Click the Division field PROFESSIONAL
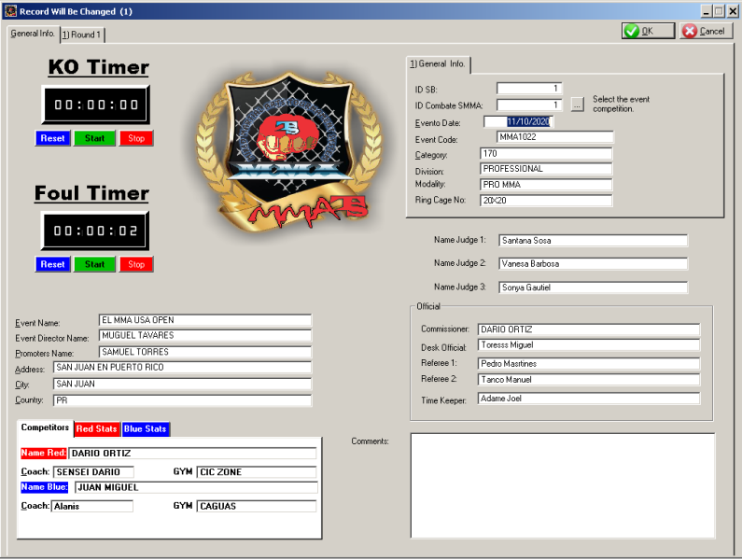This screenshot has width=742, height=560. click(x=546, y=169)
